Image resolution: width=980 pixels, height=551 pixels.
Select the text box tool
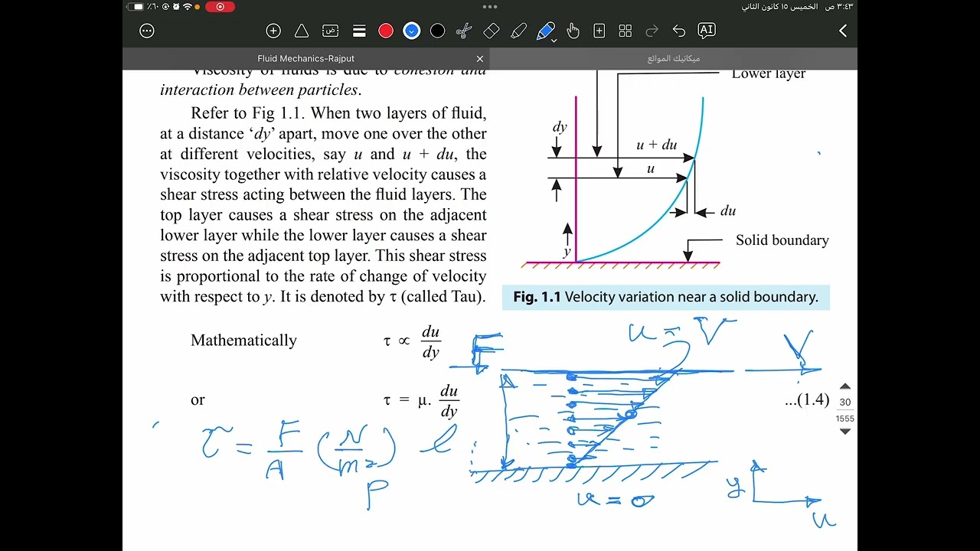tap(330, 31)
